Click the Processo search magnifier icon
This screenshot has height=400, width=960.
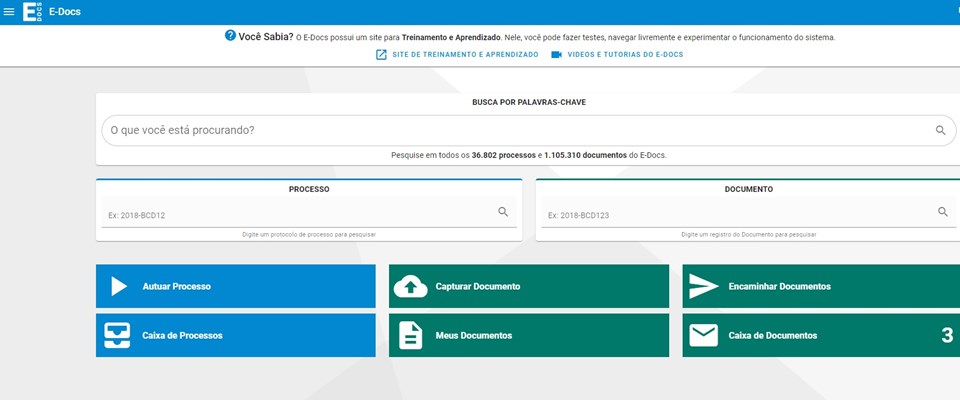click(x=503, y=212)
